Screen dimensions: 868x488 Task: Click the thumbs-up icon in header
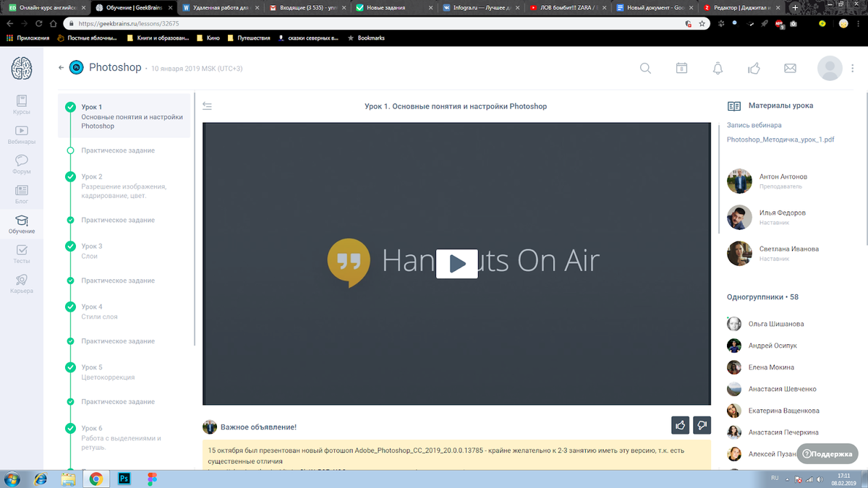(754, 68)
